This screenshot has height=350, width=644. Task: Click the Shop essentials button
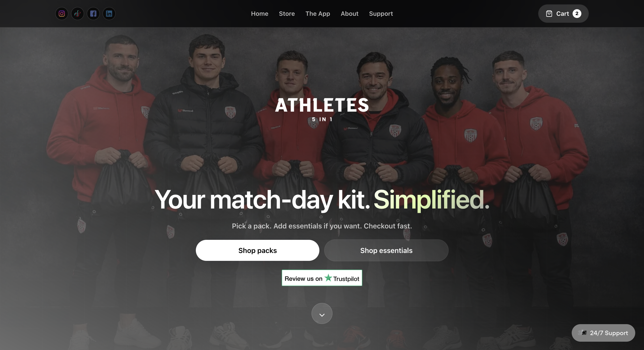pyautogui.click(x=386, y=250)
